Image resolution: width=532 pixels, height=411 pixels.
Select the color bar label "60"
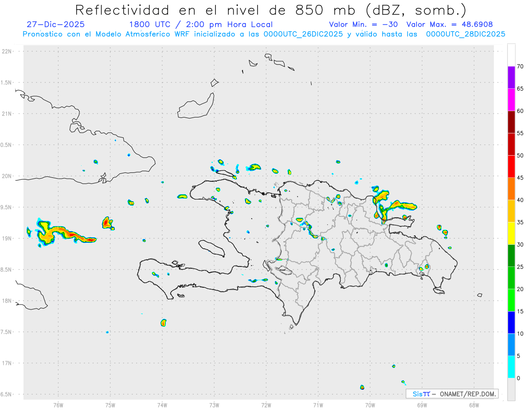click(520, 111)
